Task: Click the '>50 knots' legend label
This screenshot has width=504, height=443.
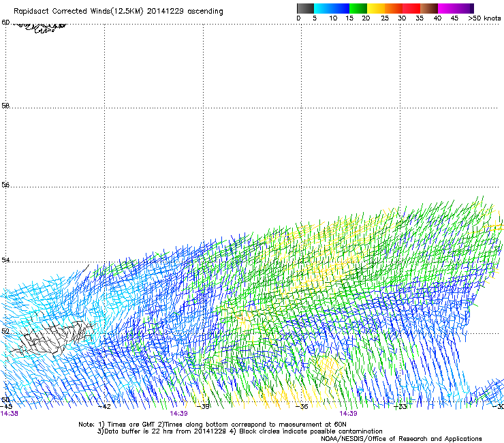Action: point(484,18)
